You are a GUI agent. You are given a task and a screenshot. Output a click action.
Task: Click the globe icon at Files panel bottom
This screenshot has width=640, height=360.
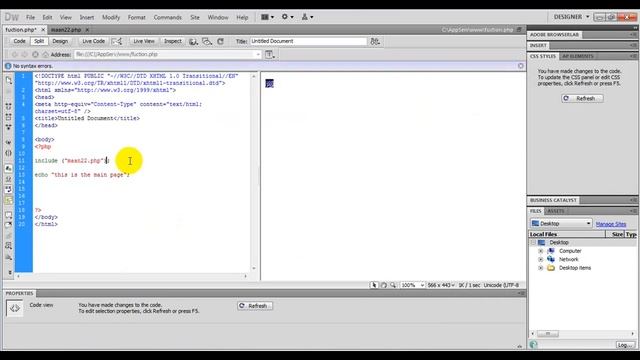[533, 344]
